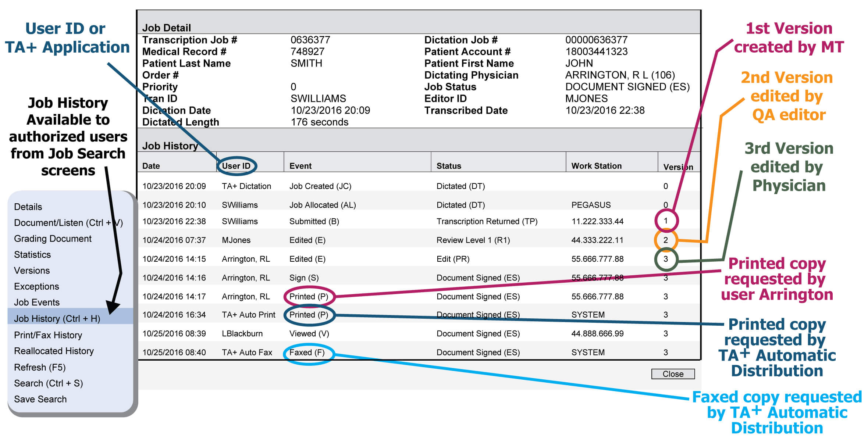This screenshot has height=447, width=868.
Task: Click the Submitted (B) event cell
Action: point(314,221)
